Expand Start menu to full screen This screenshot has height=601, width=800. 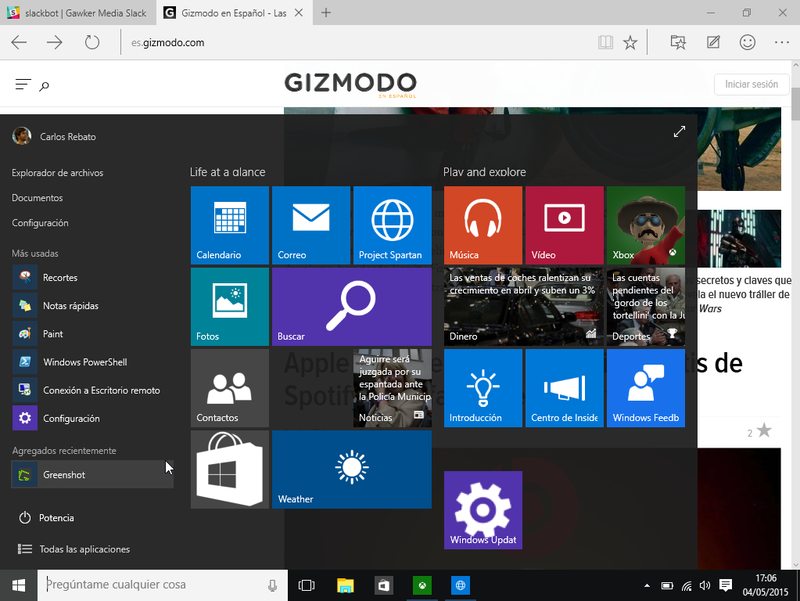coord(679,132)
